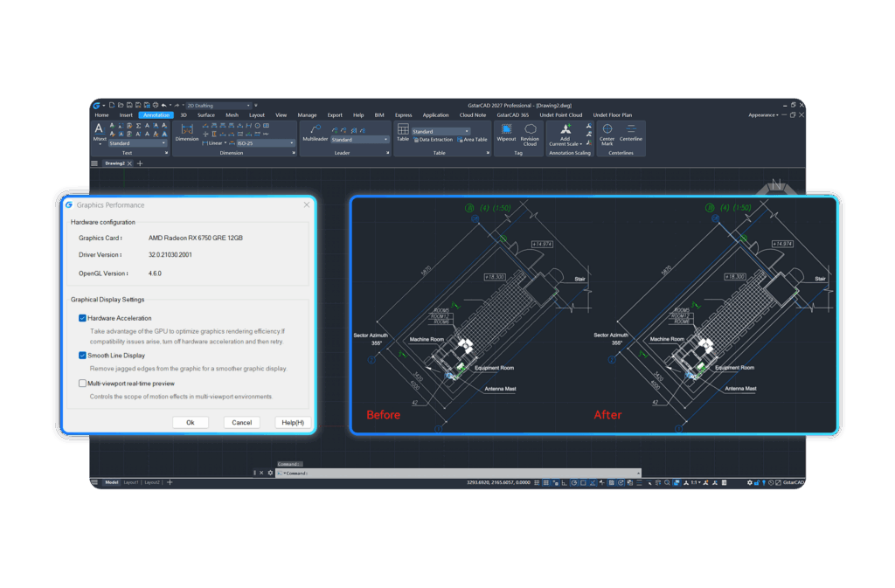Switch to the Layout1 tab
Screen dimensions: 895x588
point(131,482)
